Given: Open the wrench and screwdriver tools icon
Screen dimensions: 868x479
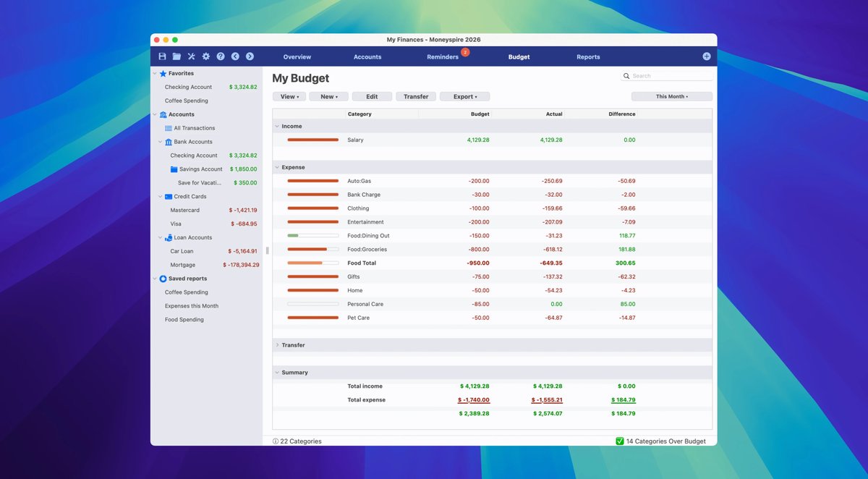Looking at the screenshot, I should click(x=192, y=56).
